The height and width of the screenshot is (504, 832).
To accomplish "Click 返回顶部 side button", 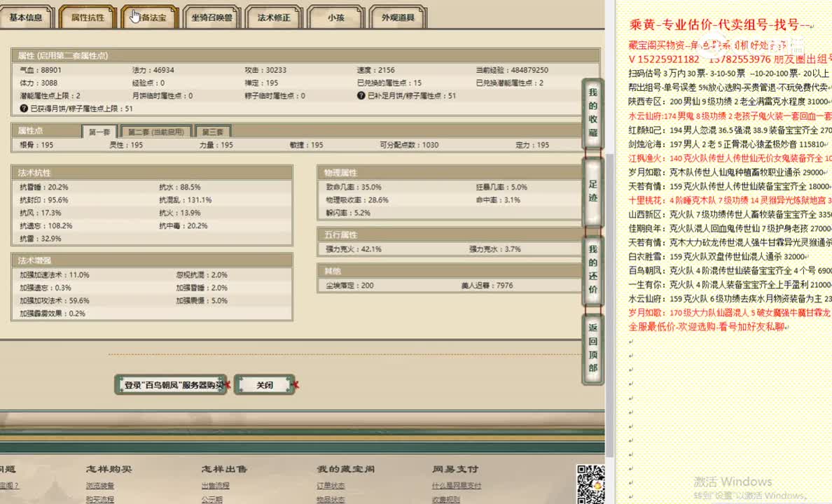I will click(x=592, y=348).
